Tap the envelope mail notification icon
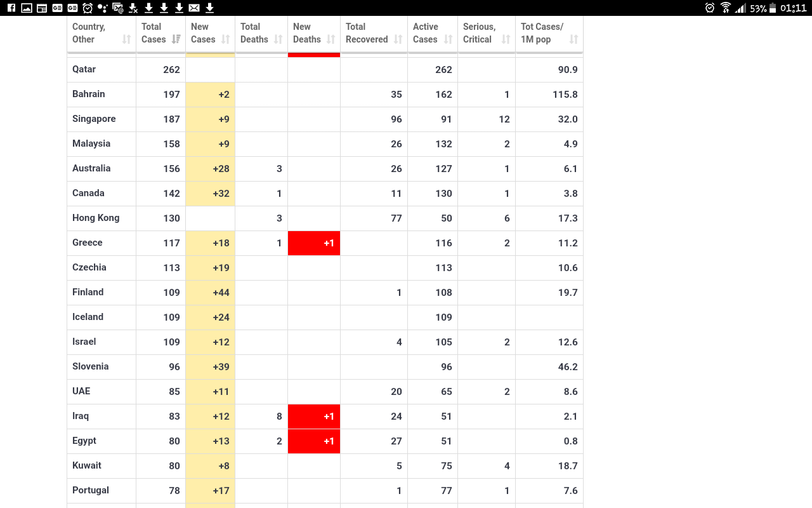This screenshot has width=812, height=508. [x=194, y=8]
